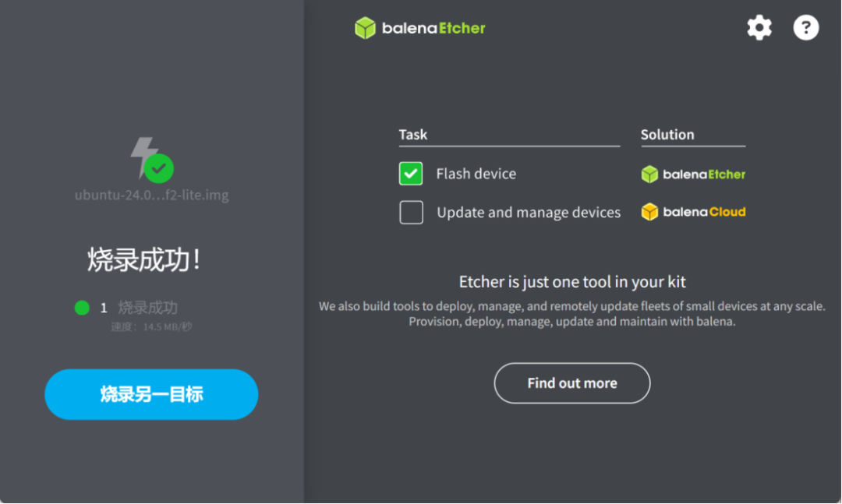Screen dimensions: 842x504
Task: Click the Find out more button
Action: click(572, 383)
